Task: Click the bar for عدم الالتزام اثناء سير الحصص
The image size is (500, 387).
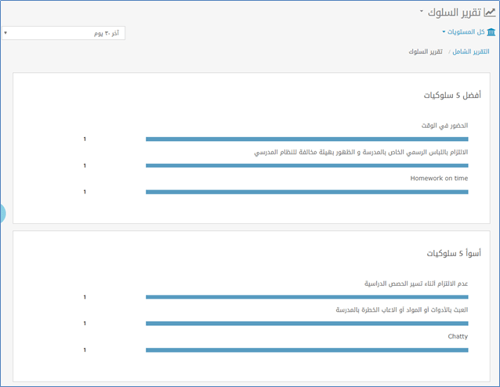Action: pos(307,297)
